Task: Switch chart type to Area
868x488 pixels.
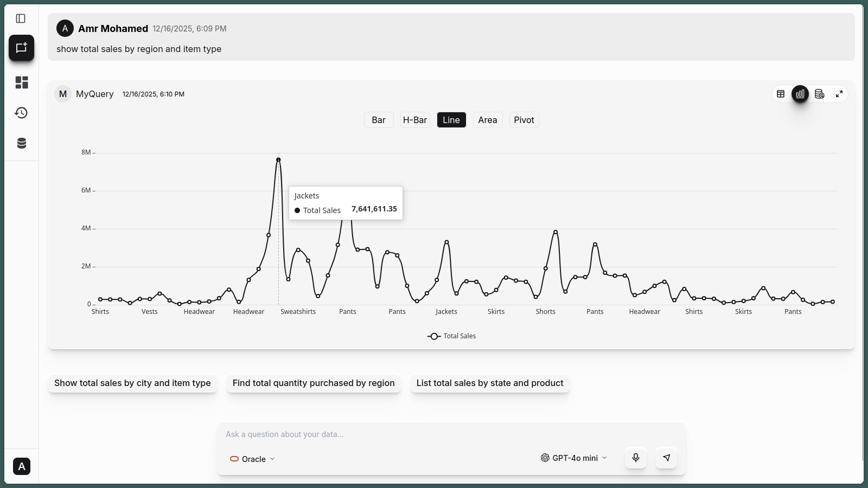Action: [x=487, y=119]
